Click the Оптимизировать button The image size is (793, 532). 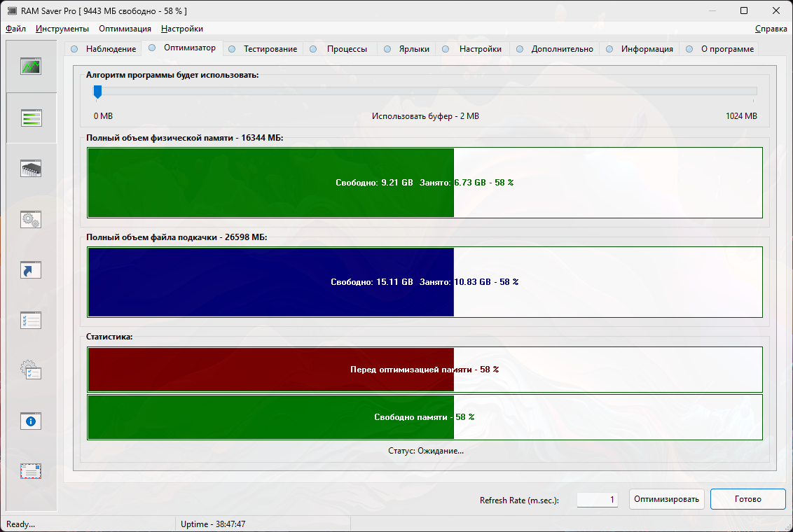point(667,499)
